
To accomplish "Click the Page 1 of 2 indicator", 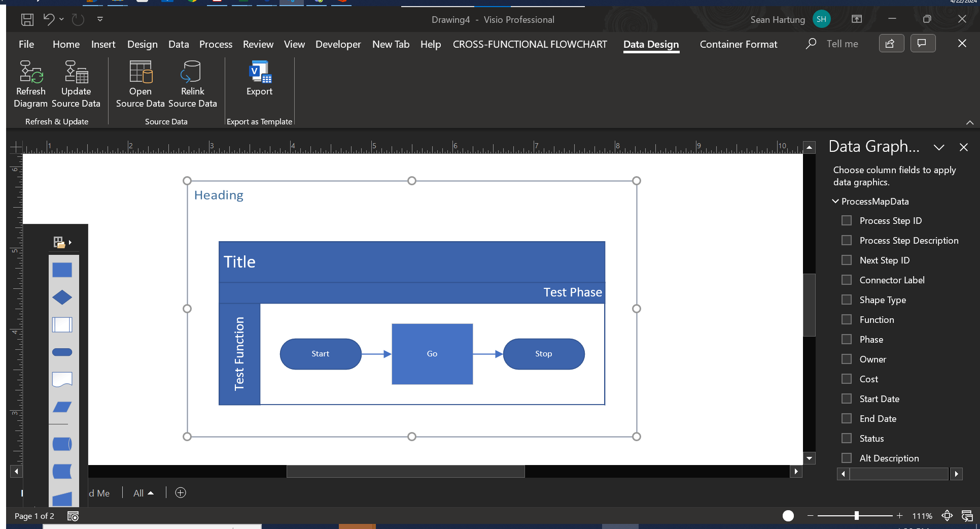I will point(34,516).
